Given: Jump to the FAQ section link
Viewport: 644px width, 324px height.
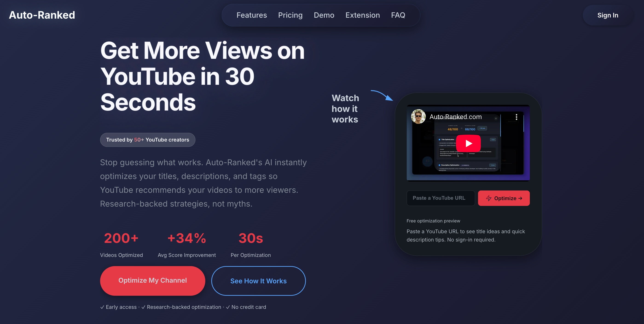Looking at the screenshot, I should 398,15.
